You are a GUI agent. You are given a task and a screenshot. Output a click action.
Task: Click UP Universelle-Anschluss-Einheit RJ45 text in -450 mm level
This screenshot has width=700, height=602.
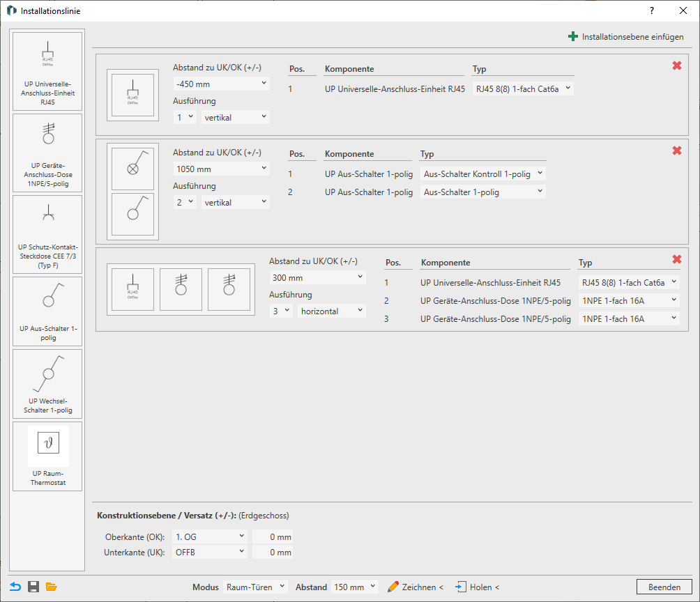coord(395,88)
